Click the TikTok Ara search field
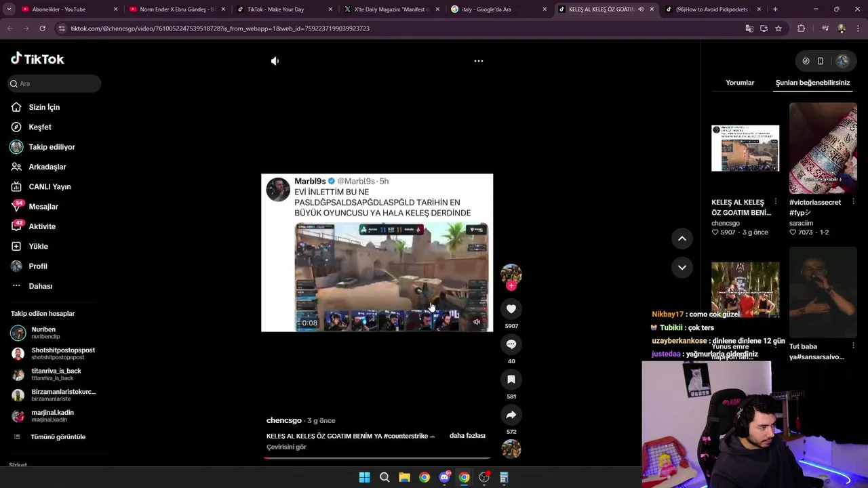The width and height of the screenshot is (868, 488). [x=54, y=83]
